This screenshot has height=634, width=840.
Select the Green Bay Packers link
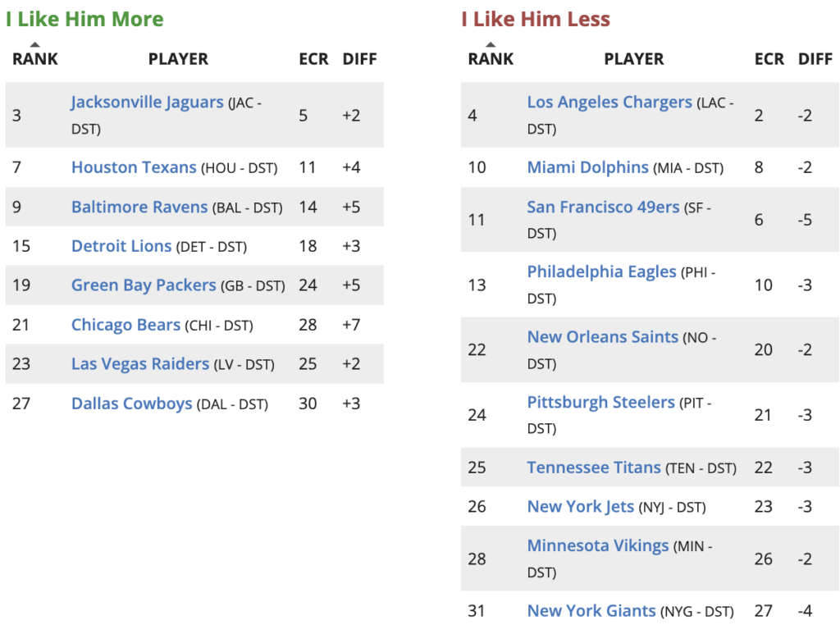click(x=144, y=285)
